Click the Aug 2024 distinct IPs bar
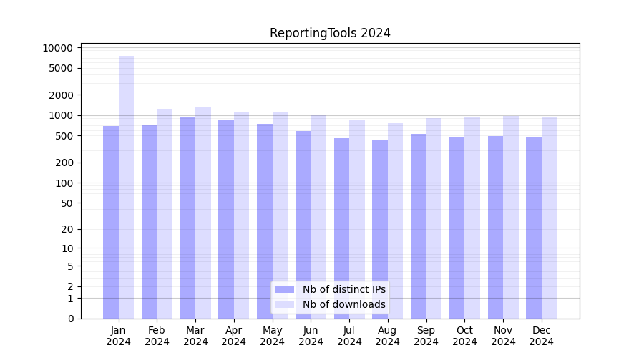This screenshot has height=358, width=644. 380,229
